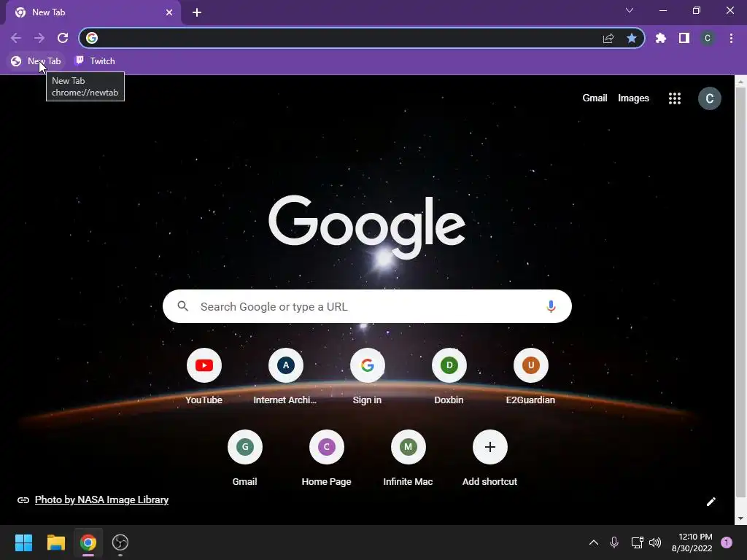Close the New Tab tab
747x560 pixels.
pyautogui.click(x=169, y=13)
